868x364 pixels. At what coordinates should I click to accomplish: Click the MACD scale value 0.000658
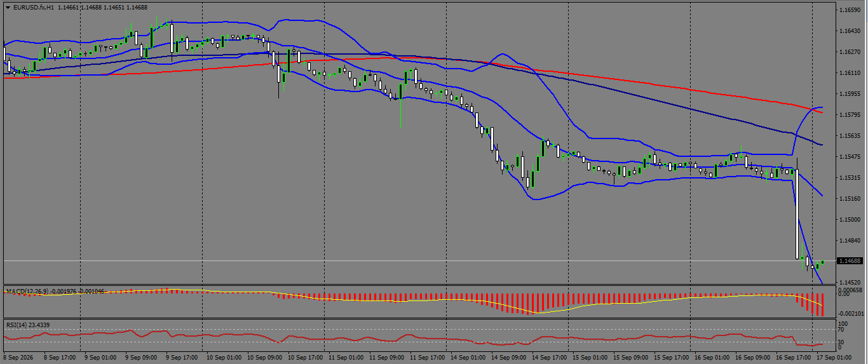(x=850, y=290)
